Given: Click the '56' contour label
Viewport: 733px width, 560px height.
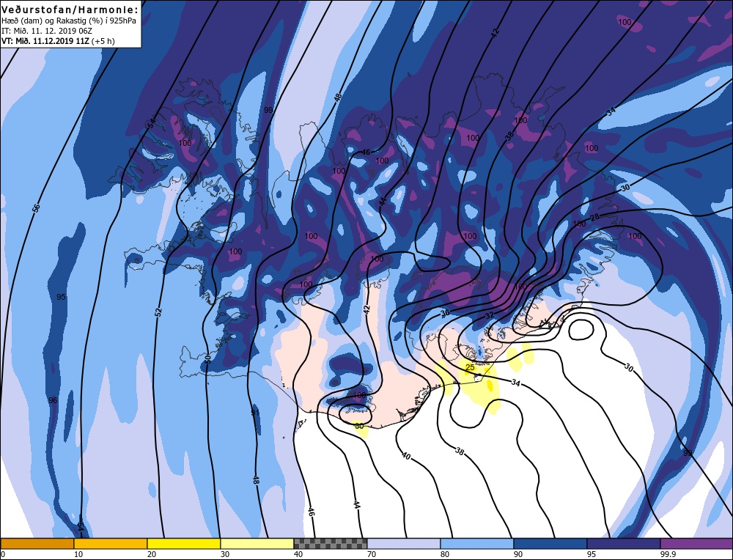Looking at the screenshot, I should tap(37, 209).
